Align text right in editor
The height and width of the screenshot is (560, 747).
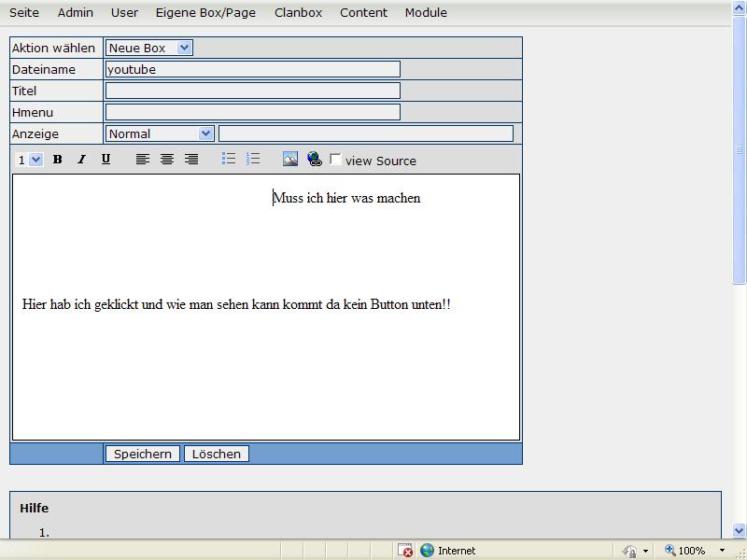tap(191, 159)
